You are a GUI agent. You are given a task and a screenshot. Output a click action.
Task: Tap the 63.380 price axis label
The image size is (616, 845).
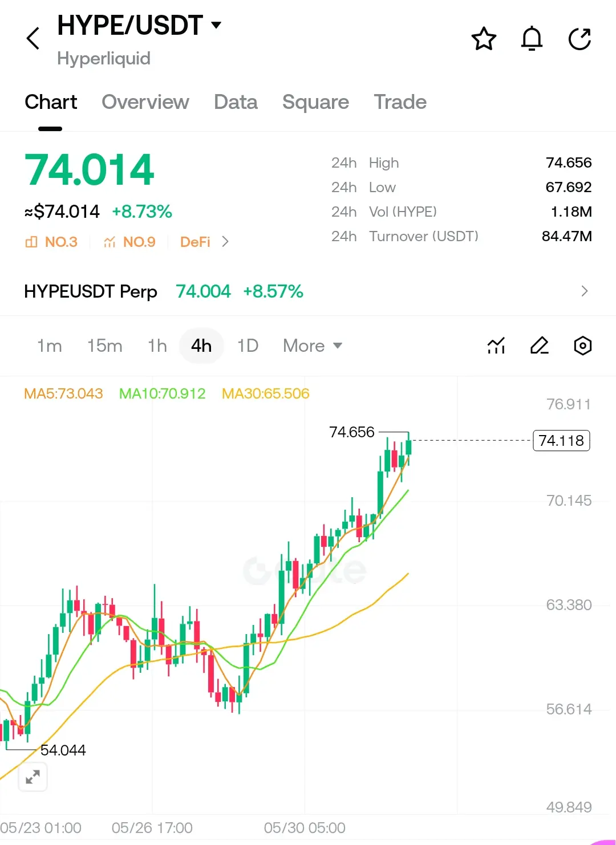tap(569, 605)
